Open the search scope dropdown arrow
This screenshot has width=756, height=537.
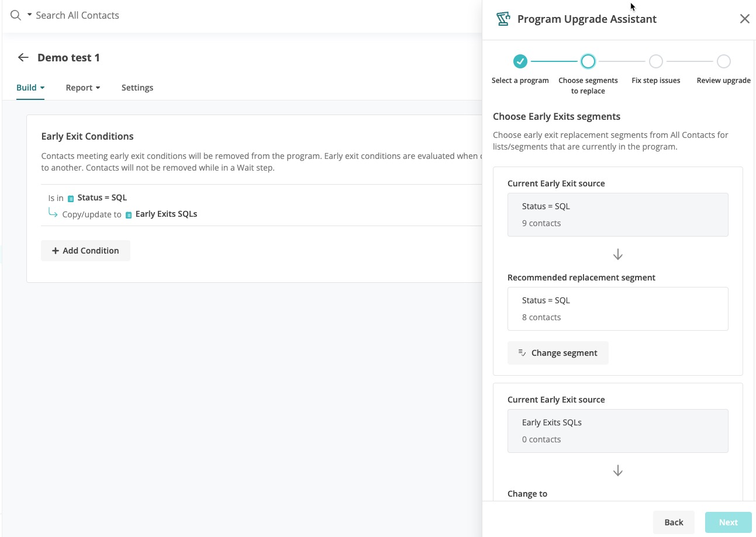click(x=29, y=15)
